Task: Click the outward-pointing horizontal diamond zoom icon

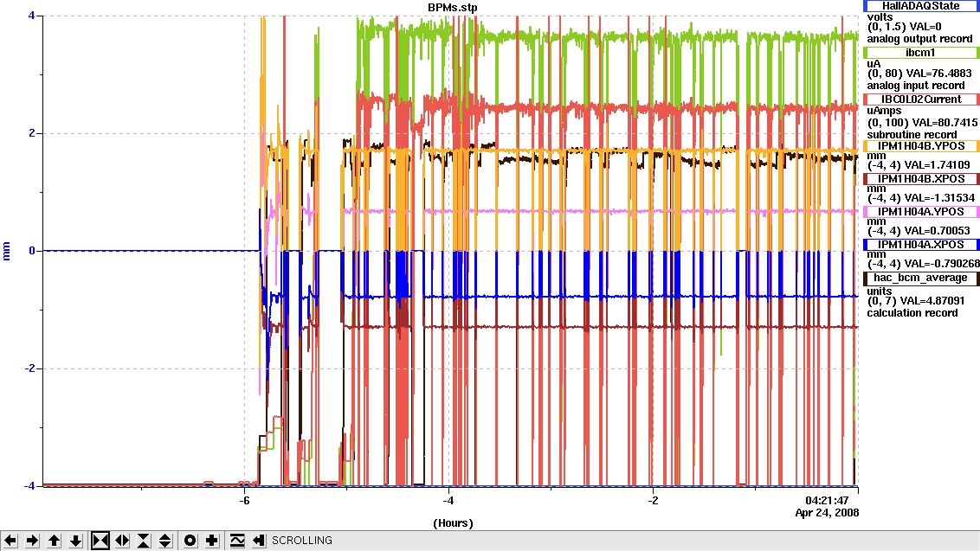Action: coord(122,541)
